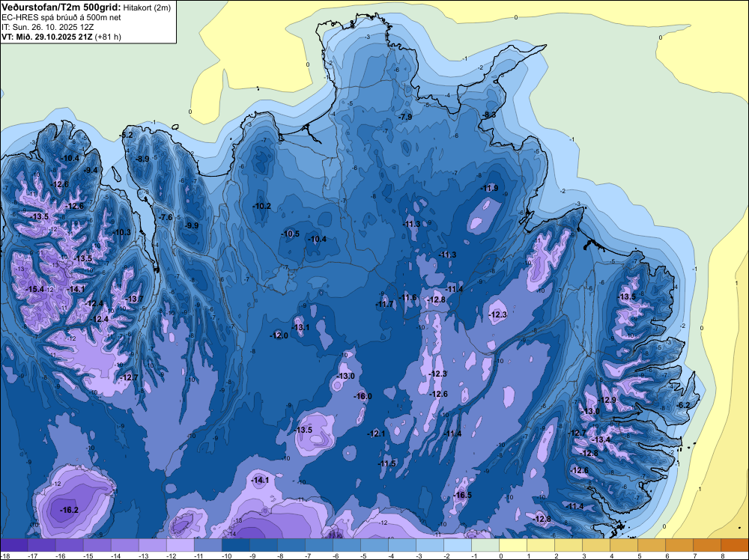Click the 'VT: Mið. 29.10.2025 21Z' valid time

46,37
